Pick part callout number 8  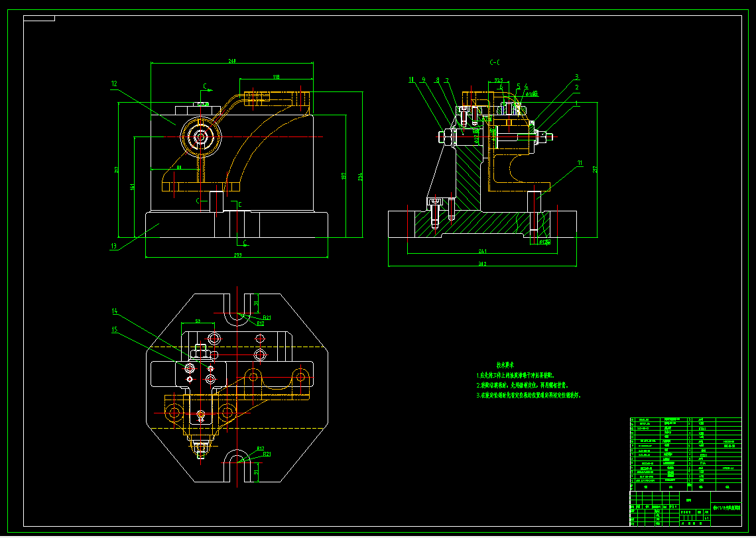click(x=437, y=80)
